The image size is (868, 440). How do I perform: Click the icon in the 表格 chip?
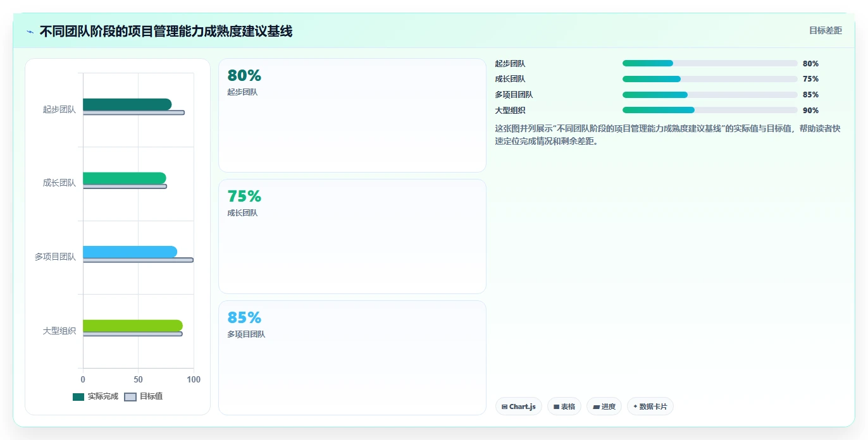coord(556,407)
